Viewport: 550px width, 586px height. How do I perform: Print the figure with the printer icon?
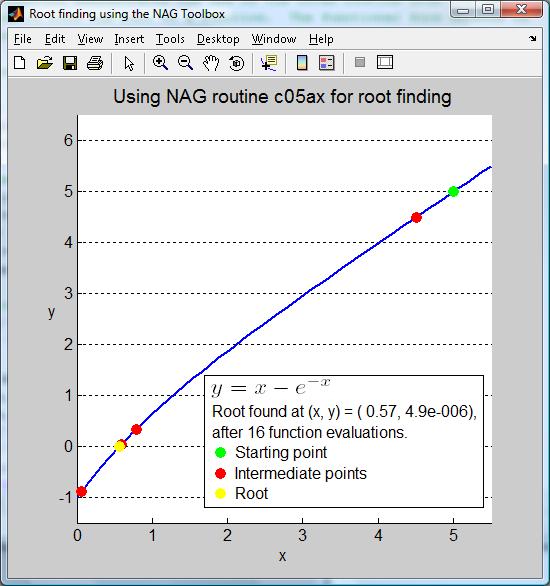tap(95, 63)
